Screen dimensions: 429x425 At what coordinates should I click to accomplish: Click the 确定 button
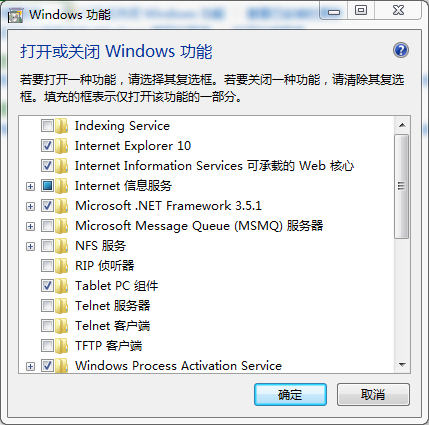[x=290, y=395]
